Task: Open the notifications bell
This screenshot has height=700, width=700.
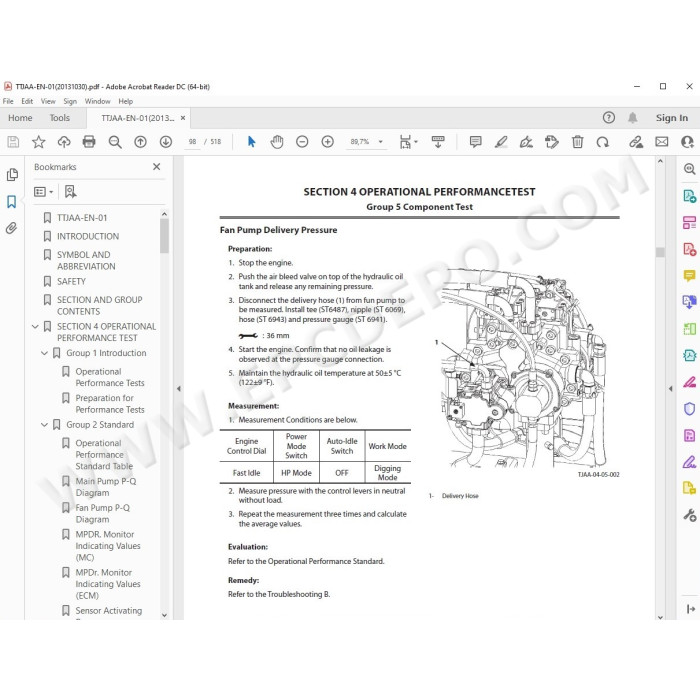Action: pos(633,118)
